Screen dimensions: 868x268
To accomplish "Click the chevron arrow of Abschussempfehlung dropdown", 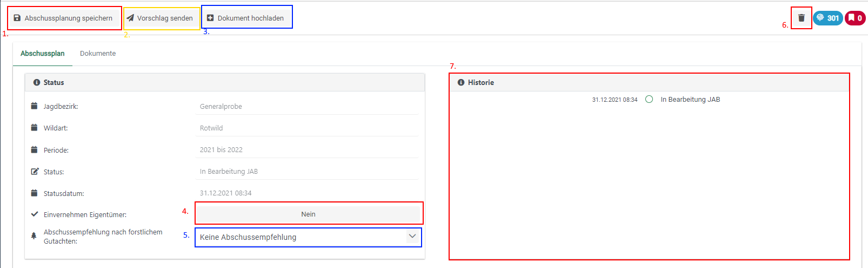I will [412, 237].
